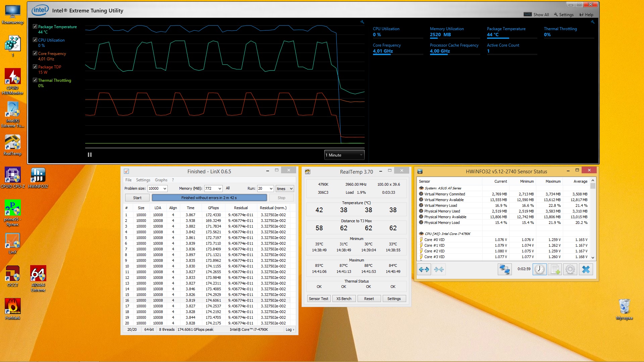Expand LinX Problem size dropdown
This screenshot has height=362, width=644.
tap(165, 189)
